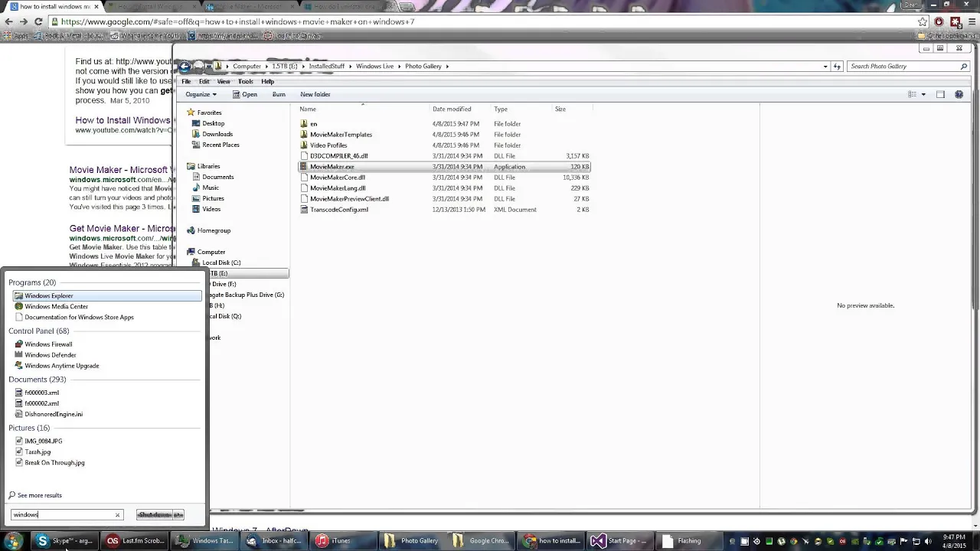Viewport: 980px width, 551px height.
Task: Open the File menu in Explorer
Action: click(186, 81)
